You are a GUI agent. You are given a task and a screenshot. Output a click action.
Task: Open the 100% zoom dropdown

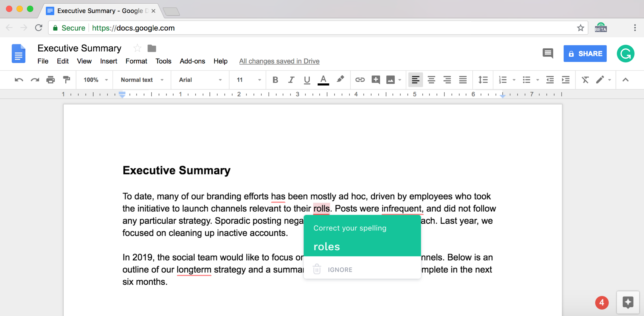(x=95, y=80)
